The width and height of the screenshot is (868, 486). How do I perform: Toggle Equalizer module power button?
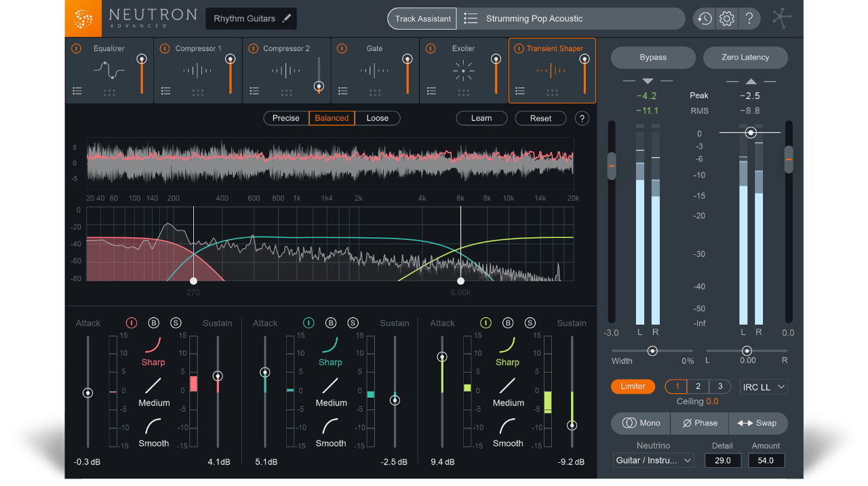76,49
